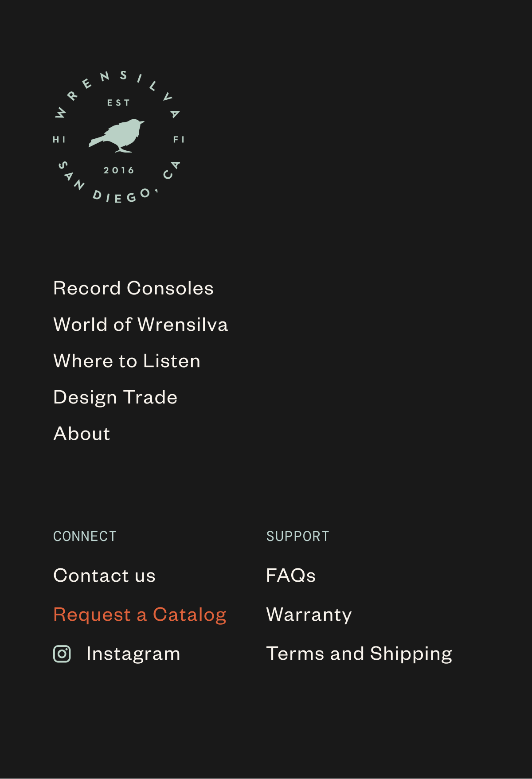Click the '2016' year in the logo badge
The image size is (532, 779).
(119, 170)
